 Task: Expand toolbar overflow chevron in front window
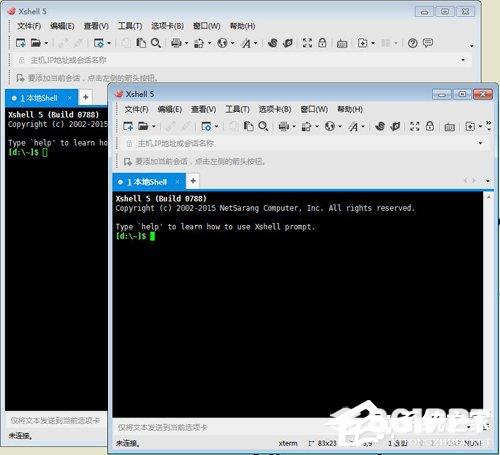489,126
